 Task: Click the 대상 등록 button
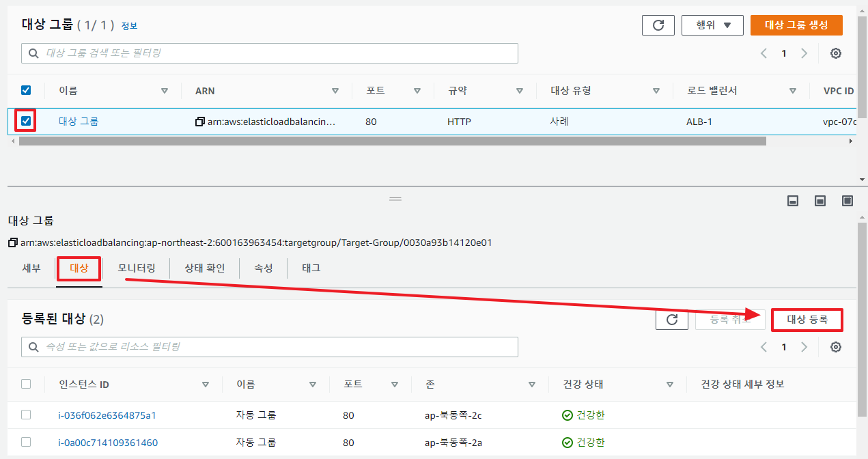tap(807, 319)
